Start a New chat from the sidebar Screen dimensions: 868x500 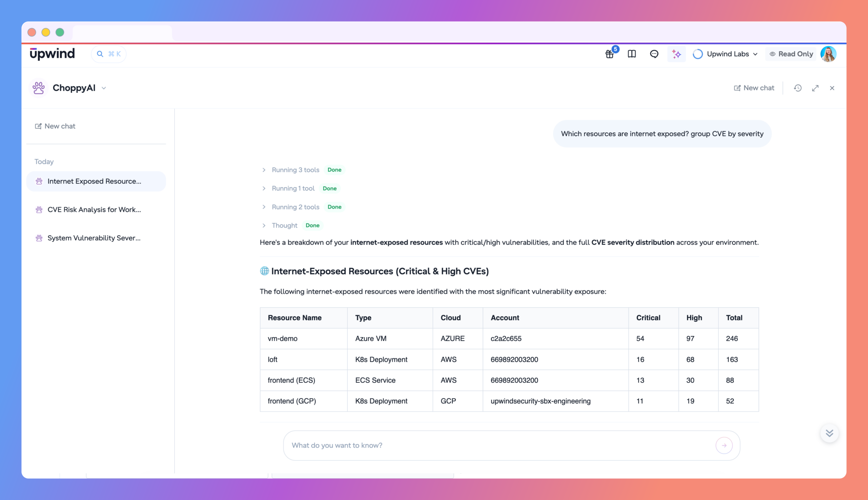pos(55,126)
